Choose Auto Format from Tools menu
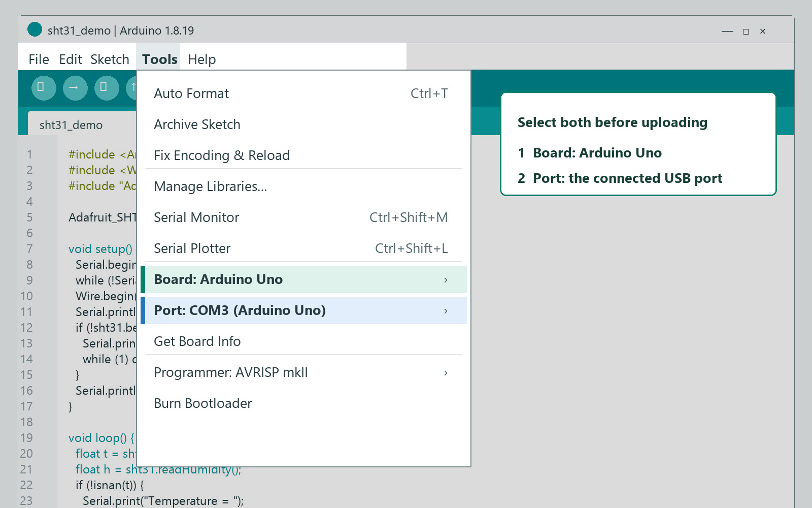The height and width of the screenshot is (508, 812). [303, 93]
